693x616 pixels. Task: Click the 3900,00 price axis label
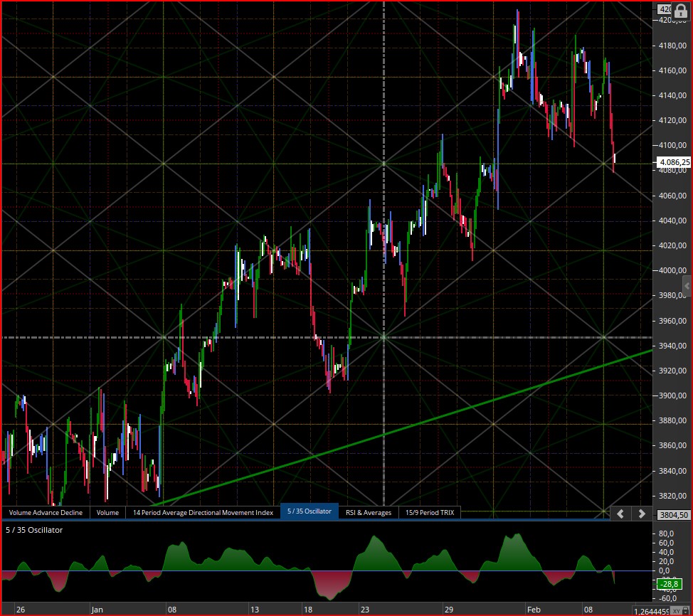(672, 395)
